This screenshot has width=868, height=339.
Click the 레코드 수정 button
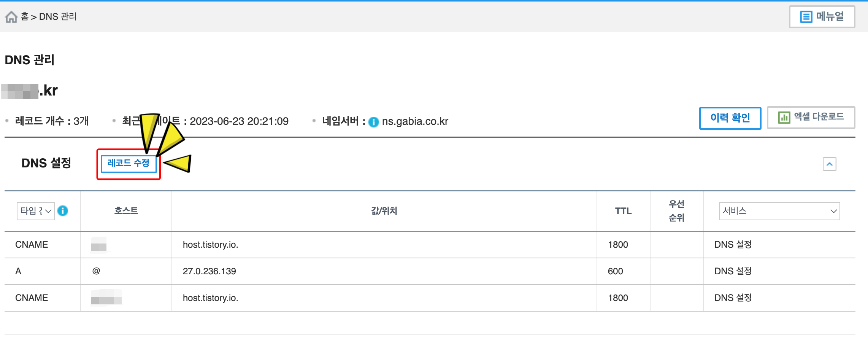click(129, 164)
